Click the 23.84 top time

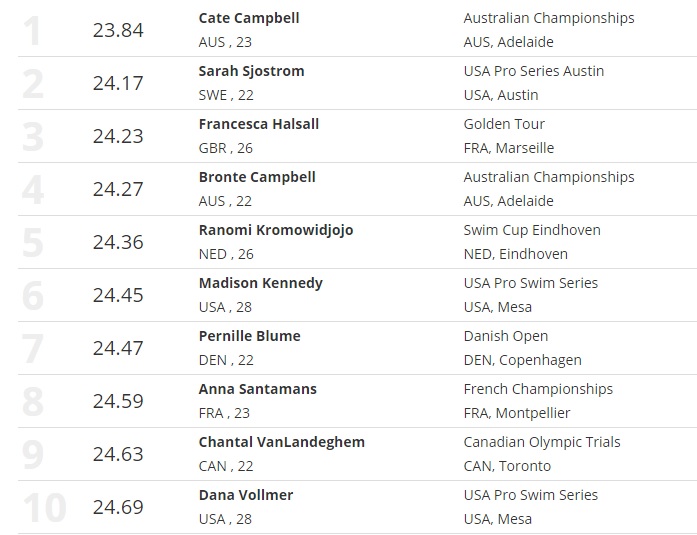118,30
